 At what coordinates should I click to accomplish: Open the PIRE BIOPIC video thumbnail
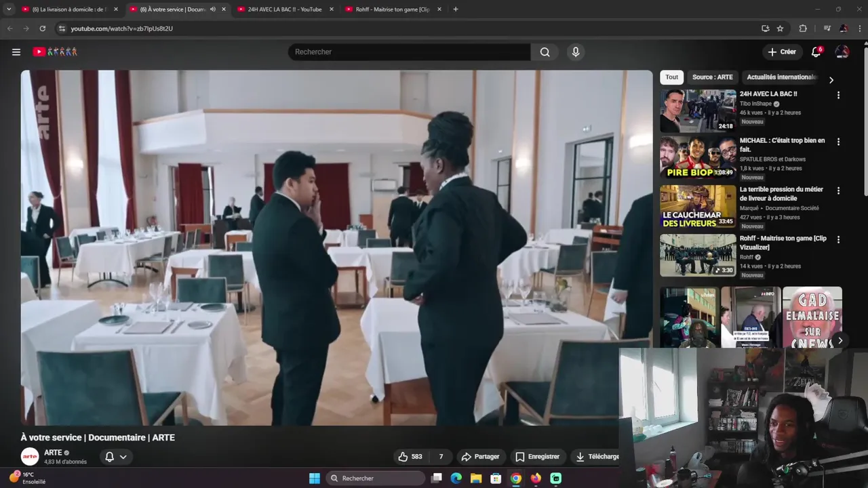[x=698, y=158]
